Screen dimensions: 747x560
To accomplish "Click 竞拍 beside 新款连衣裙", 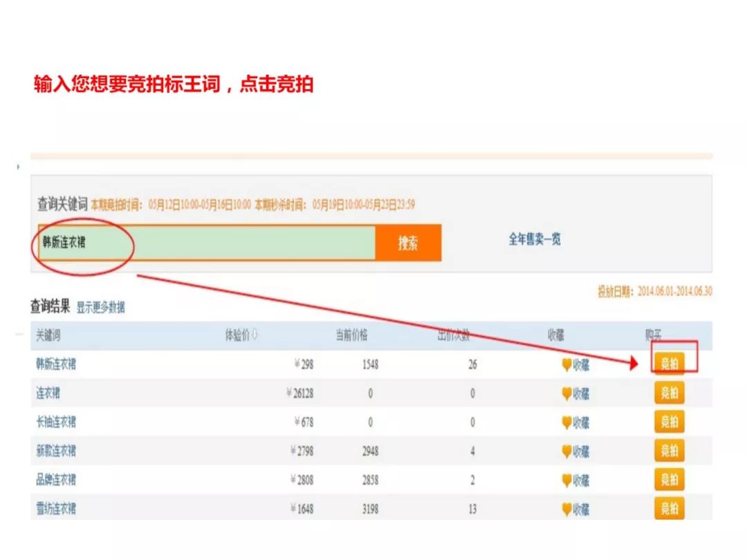I will 669,451.
